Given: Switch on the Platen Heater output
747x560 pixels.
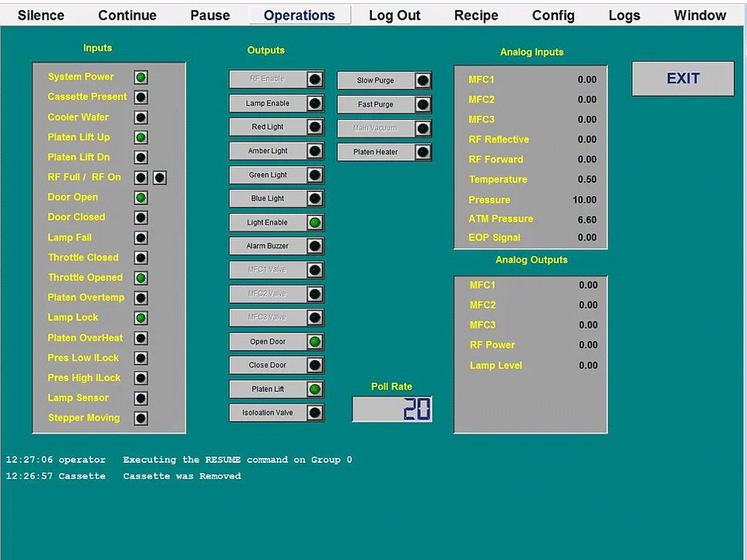Looking at the screenshot, I should tap(384, 152).
